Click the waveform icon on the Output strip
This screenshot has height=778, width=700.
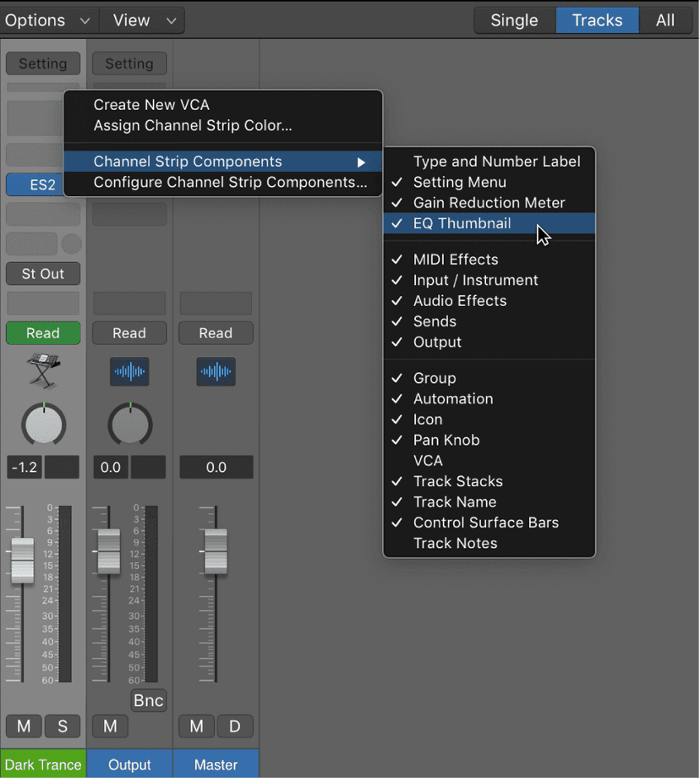129,371
